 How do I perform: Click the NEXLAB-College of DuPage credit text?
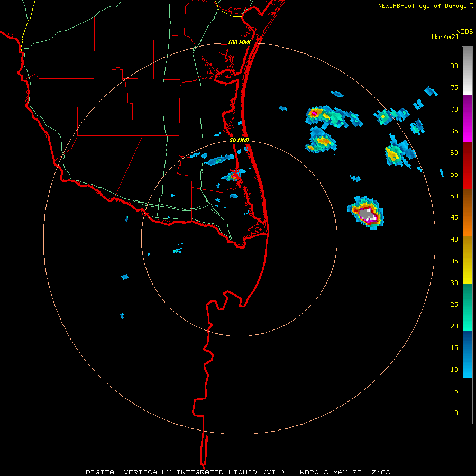(422, 6)
